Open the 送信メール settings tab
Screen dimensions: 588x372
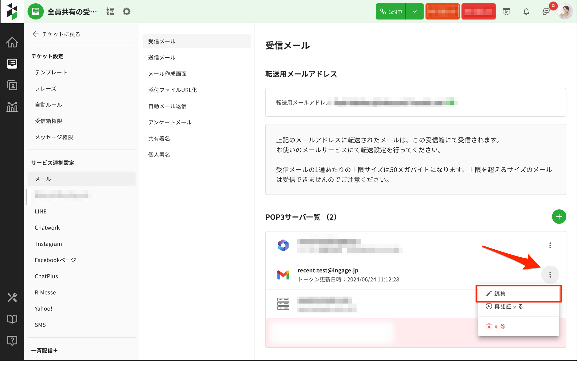point(162,57)
